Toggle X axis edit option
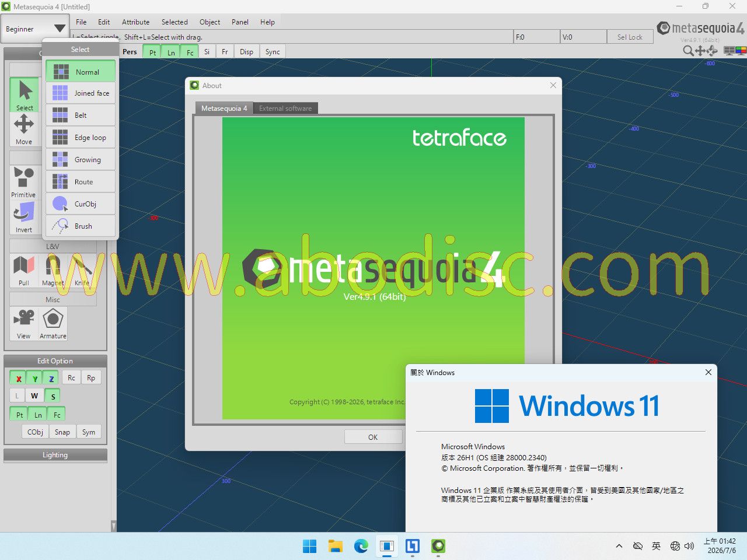The height and width of the screenshot is (560, 747). [19, 378]
